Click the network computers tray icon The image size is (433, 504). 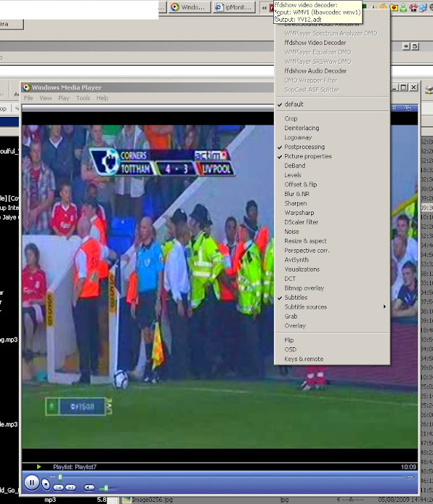pos(423,8)
